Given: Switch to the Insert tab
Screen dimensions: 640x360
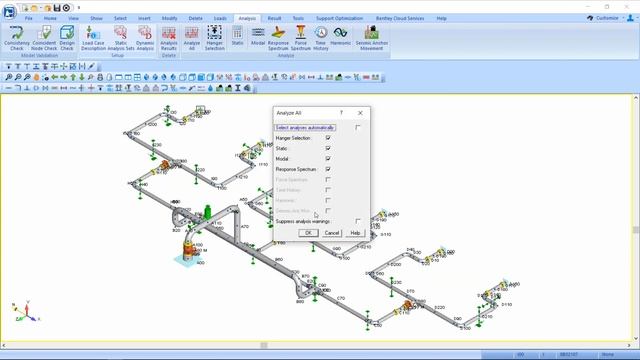Looking at the screenshot, I should pos(144,18).
